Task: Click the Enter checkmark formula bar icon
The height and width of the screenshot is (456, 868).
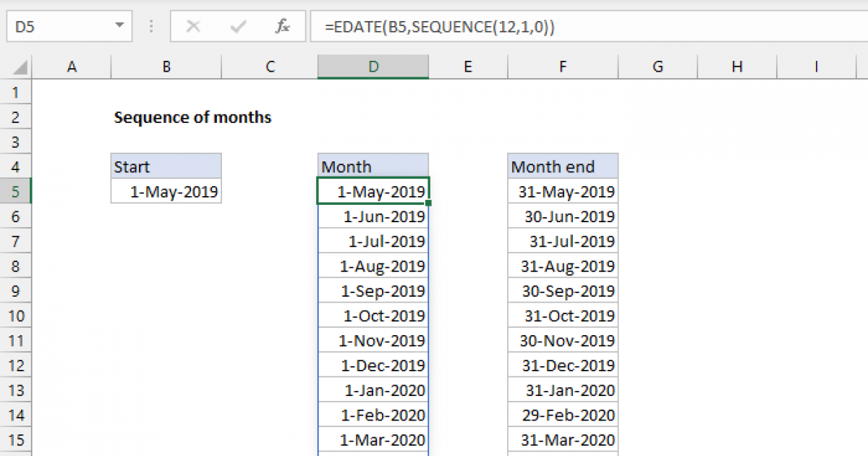Action: (x=237, y=27)
